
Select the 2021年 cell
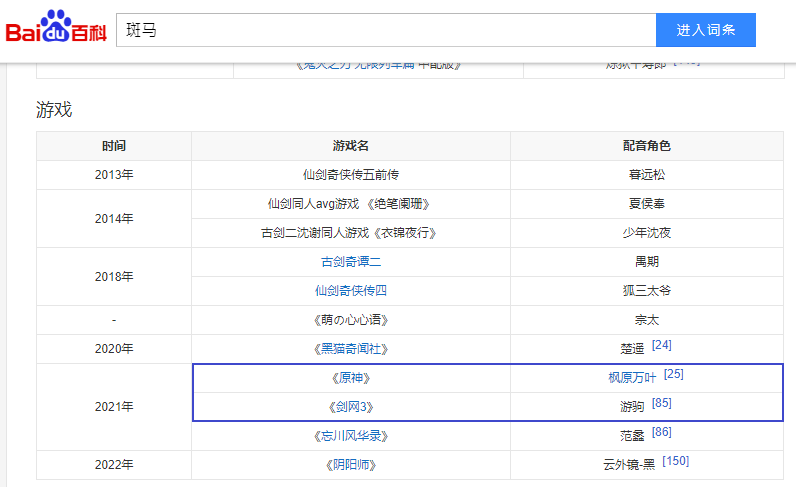point(114,407)
